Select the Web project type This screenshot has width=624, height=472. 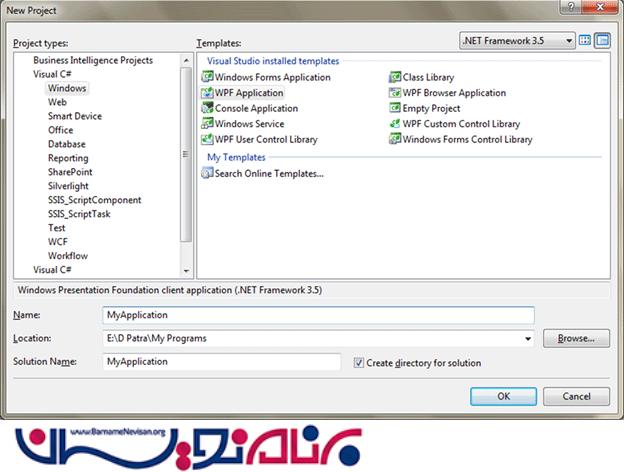(57, 102)
